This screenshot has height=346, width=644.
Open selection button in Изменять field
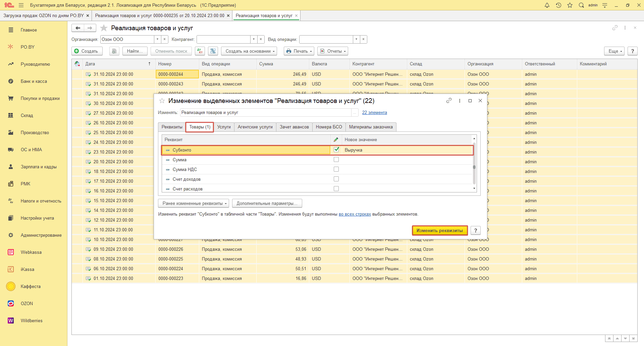(x=355, y=113)
